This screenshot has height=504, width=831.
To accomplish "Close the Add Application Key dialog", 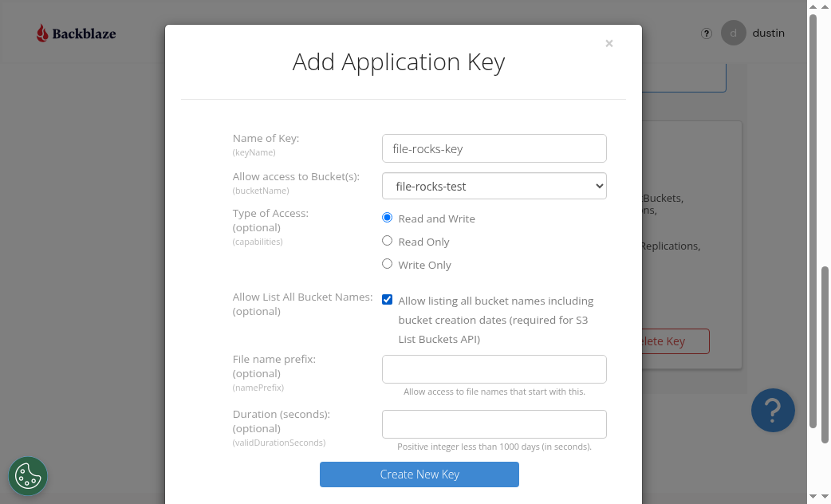I will click(609, 43).
